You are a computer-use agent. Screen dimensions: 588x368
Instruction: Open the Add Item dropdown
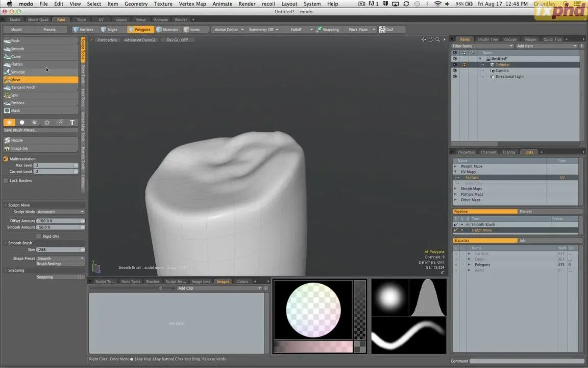coord(546,46)
